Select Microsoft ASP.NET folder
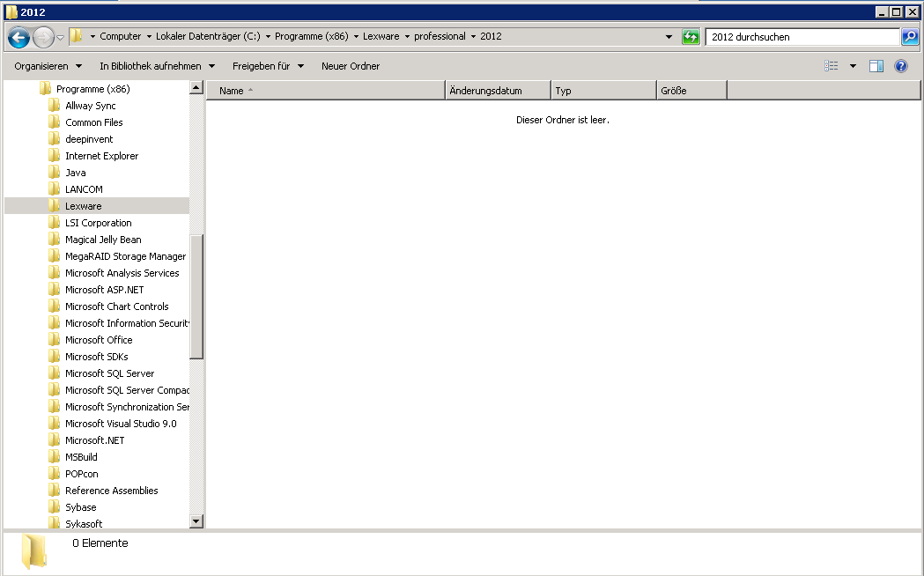The height and width of the screenshot is (576, 924). pyautogui.click(x=104, y=290)
